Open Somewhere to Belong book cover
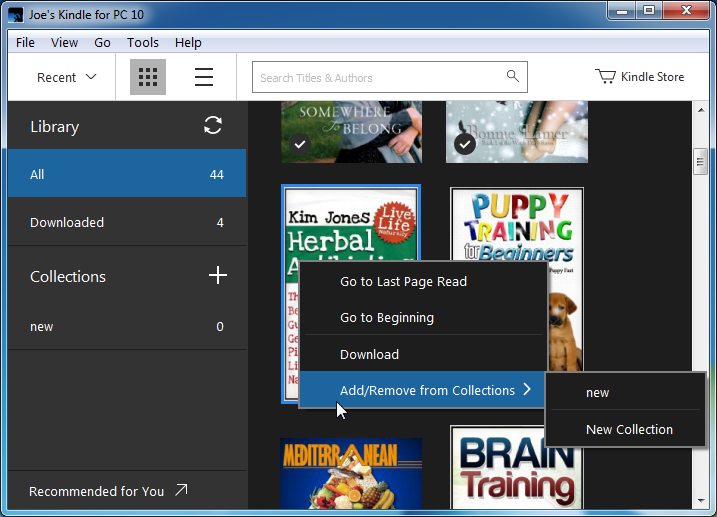The width and height of the screenshot is (717, 517). (x=351, y=132)
